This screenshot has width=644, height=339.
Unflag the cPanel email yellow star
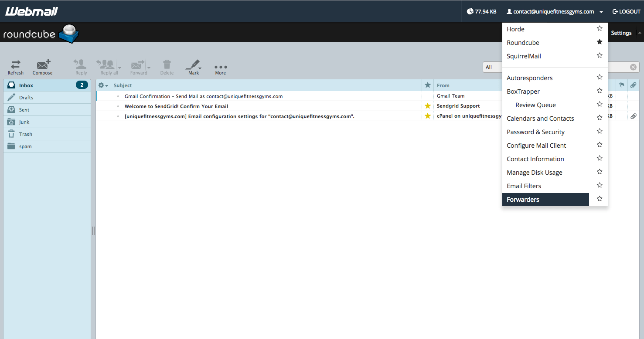tap(428, 116)
